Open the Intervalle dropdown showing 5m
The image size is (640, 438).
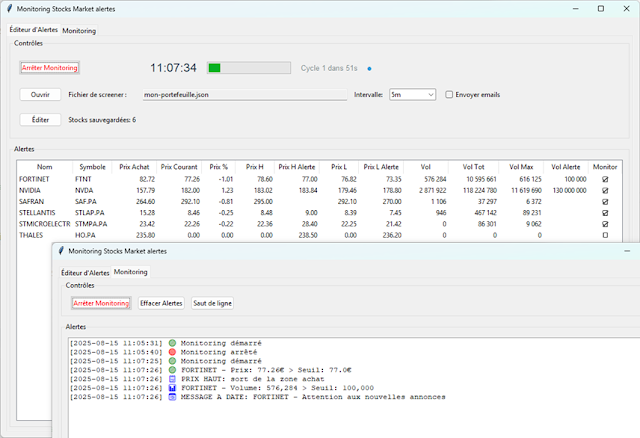point(411,95)
